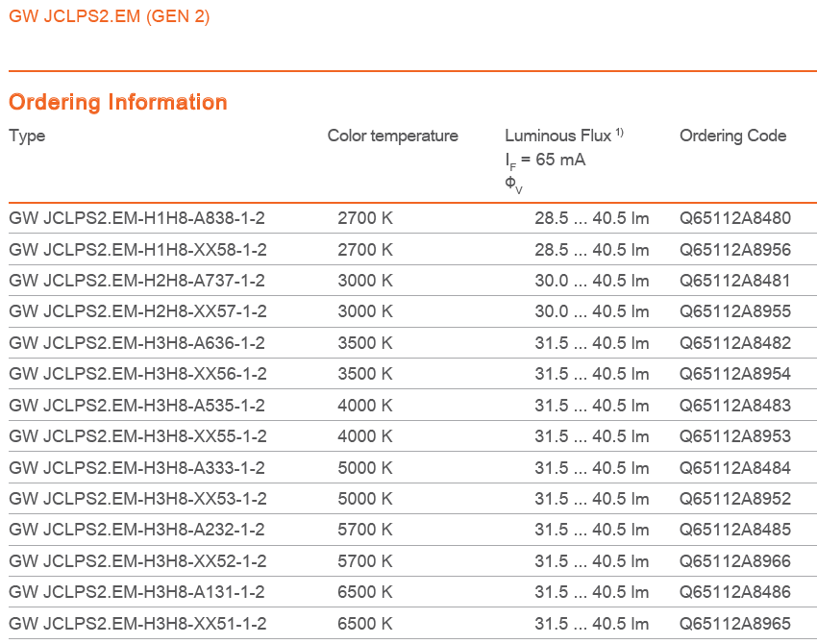Image resolution: width=817 pixels, height=644 pixels.
Task: Click the IF = 65 mA condition text
Action: pyautogui.click(x=546, y=160)
